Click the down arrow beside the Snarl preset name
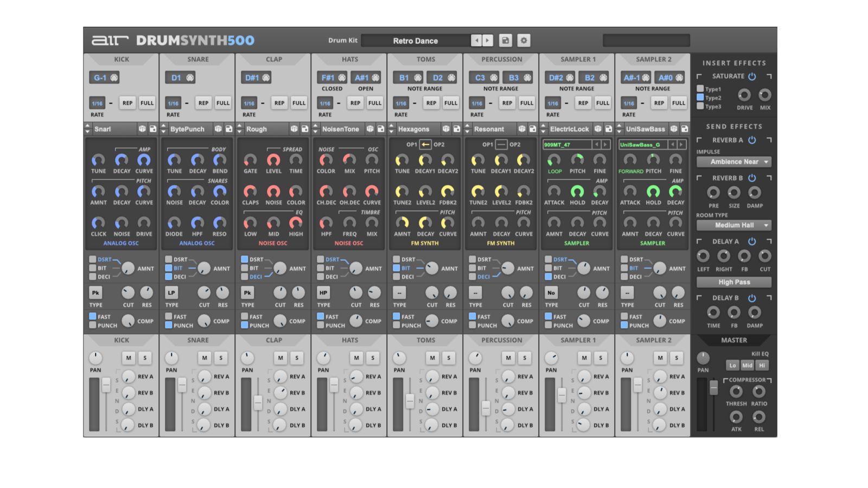This screenshot has width=868, height=488. click(87, 131)
